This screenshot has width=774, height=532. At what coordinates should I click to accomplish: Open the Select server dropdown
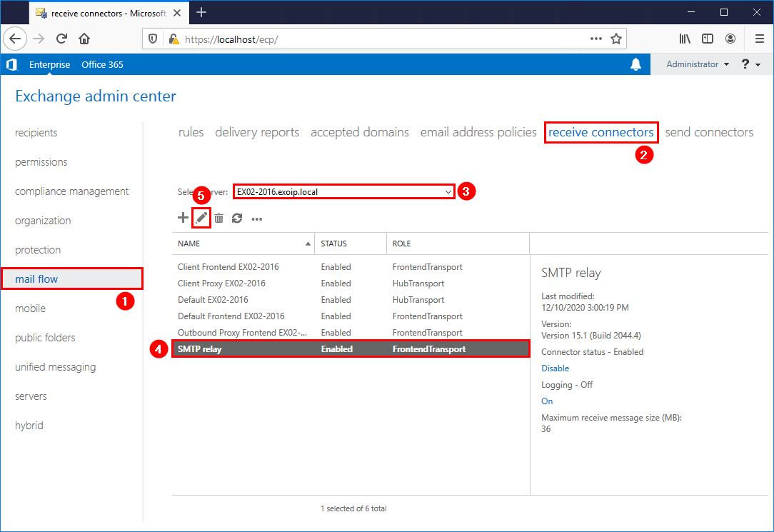[x=343, y=191]
